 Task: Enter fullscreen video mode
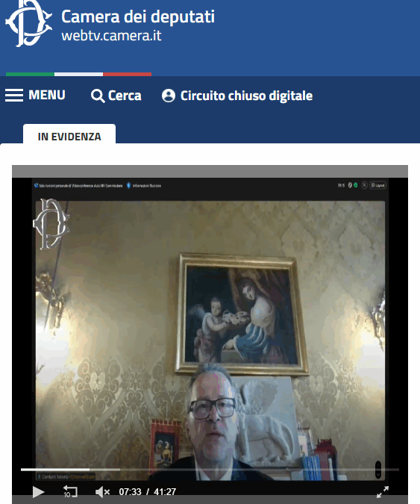383,491
